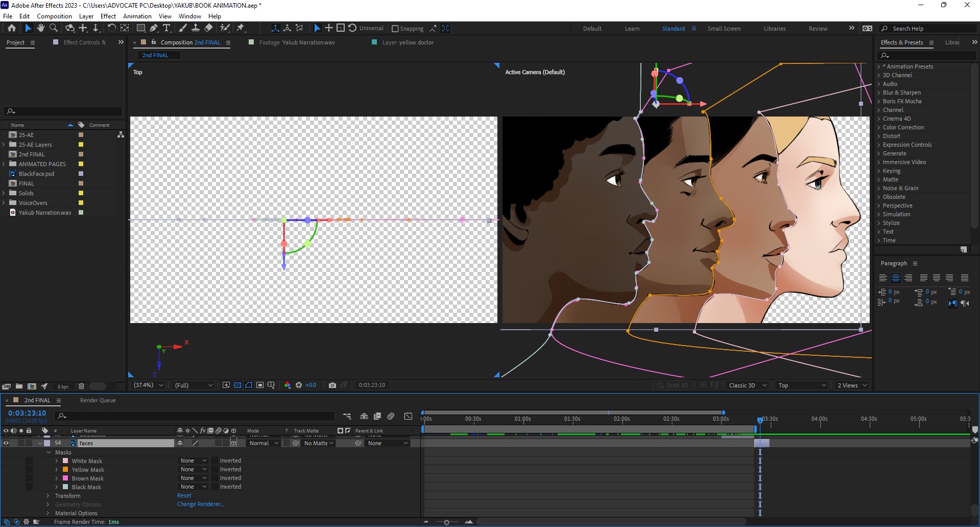
Task: Click the Yellow Mask color swatch
Action: click(x=66, y=469)
